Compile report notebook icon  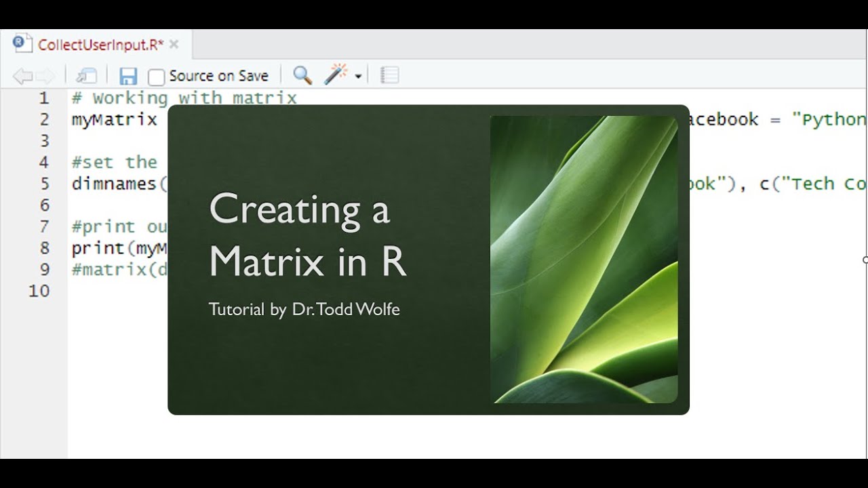point(389,75)
